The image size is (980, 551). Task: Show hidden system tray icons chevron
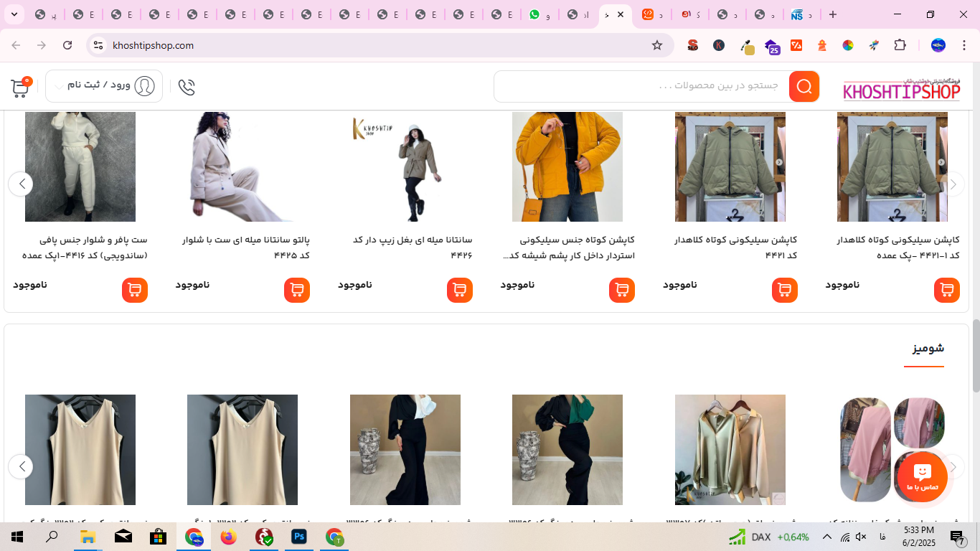[x=826, y=537]
